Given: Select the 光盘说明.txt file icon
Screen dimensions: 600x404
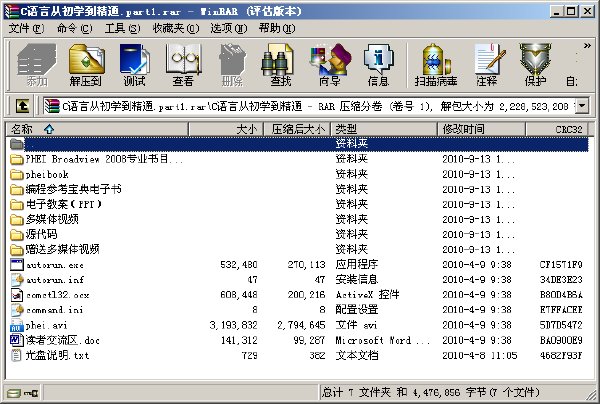Looking at the screenshot, I should coord(17,355).
